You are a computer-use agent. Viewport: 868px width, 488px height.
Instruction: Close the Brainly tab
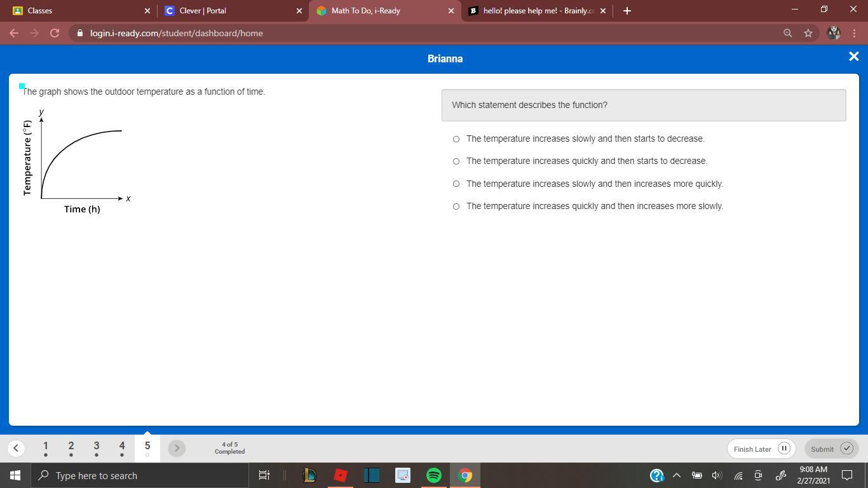coord(603,11)
